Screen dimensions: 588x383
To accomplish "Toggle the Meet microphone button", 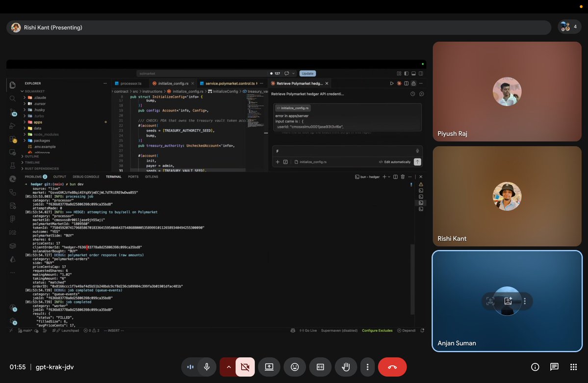I will [206, 367].
